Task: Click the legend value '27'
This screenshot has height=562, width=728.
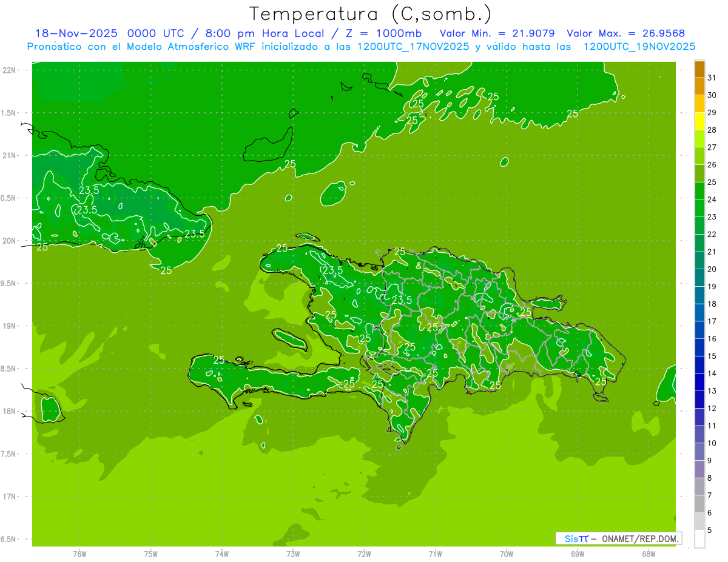Action: [712, 147]
